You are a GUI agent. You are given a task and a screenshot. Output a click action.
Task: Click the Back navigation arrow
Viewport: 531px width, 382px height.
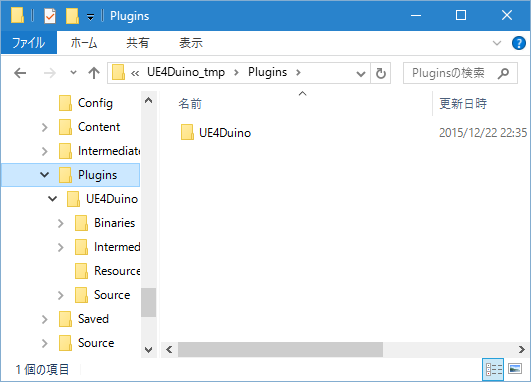[20, 73]
